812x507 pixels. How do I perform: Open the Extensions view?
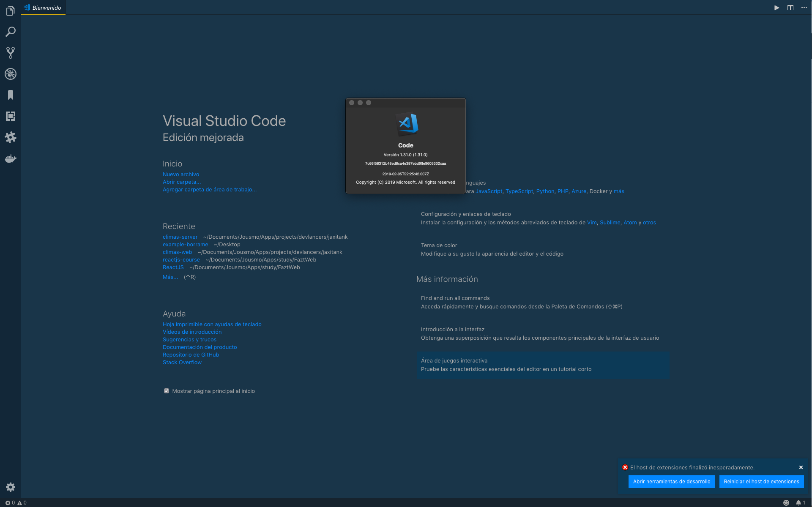11,116
